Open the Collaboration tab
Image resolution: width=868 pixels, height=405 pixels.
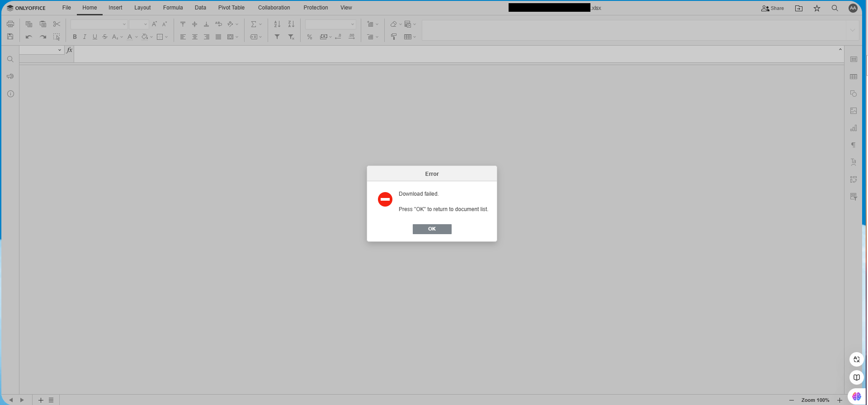(274, 8)
